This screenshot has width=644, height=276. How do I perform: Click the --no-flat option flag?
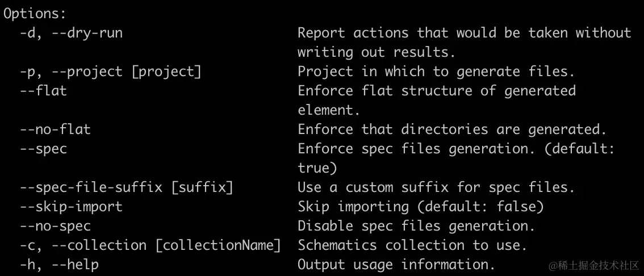(56, 129)
